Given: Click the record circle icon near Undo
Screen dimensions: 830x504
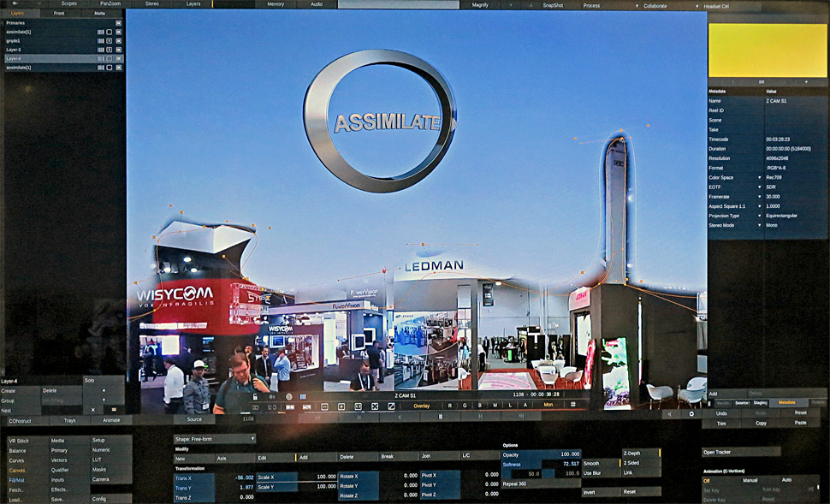Looking at the screenshot, I should point(691,414).
